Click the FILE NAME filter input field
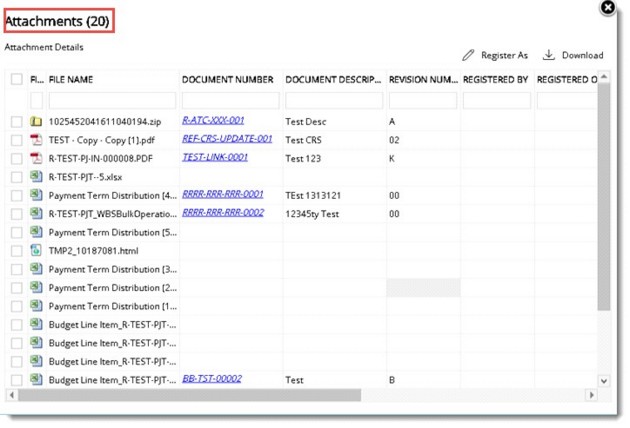Image resolution: width=630 pixels, height=428 pixels. click(x=111, y=100)
